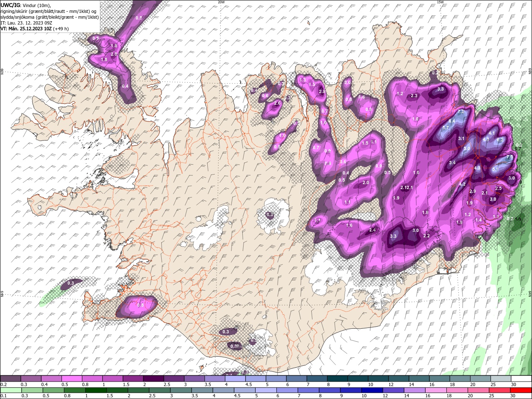
Task: Click the '6.2' snowfall value on the map
Action: tap(500, 140)
